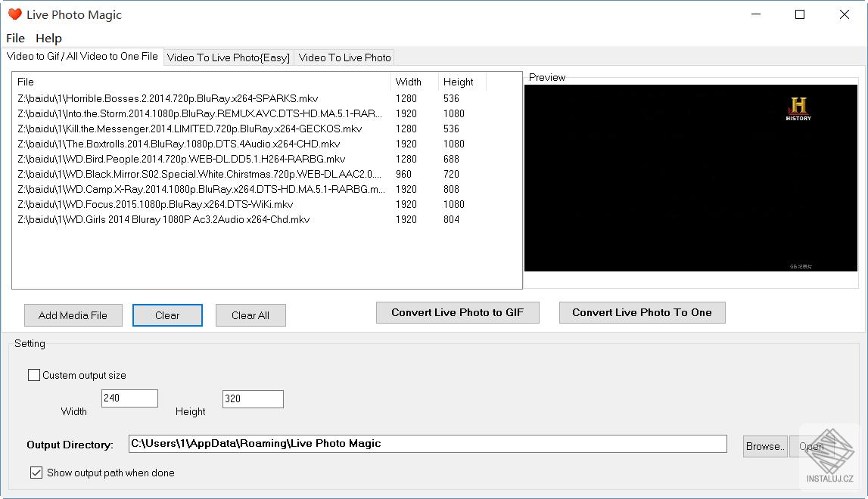This screenshot has height=499, width=868.
Task: Click the File column header
Action: (201, 82)
